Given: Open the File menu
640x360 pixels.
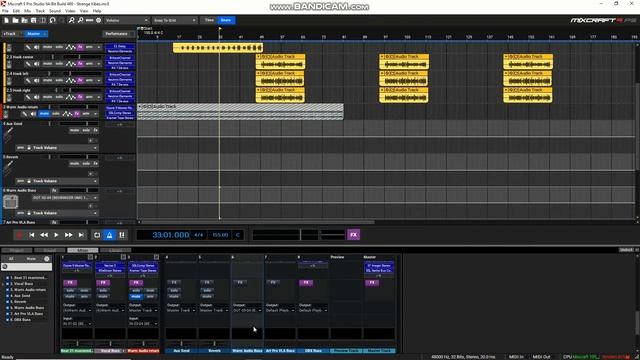Looking at the screenshot, I should pyautogui.click(x=5, y=11).
